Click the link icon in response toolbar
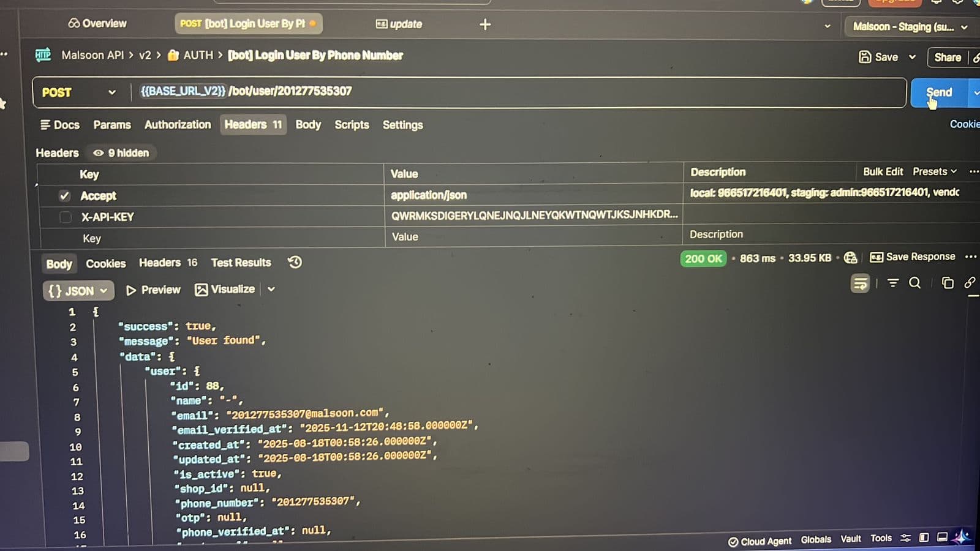980x551 pixels. [969, 282]
